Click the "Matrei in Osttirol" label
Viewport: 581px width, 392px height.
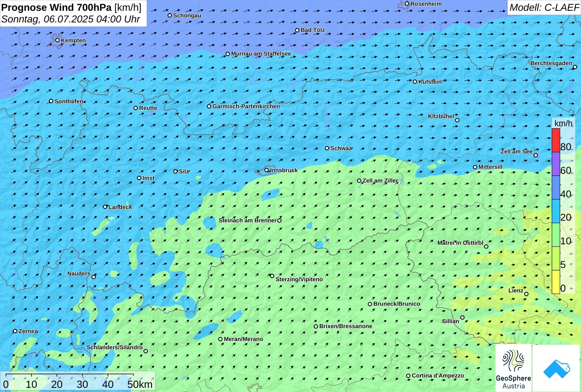click(x=460, y=243)
